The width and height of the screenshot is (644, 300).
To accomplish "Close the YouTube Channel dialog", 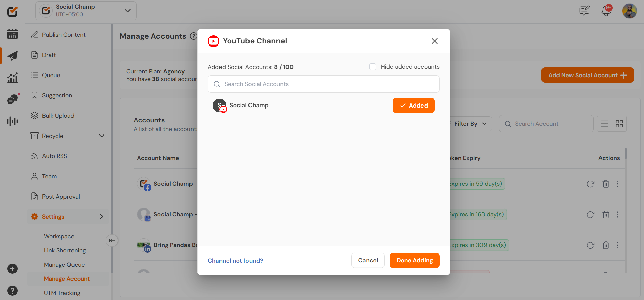I will point(434,41).
